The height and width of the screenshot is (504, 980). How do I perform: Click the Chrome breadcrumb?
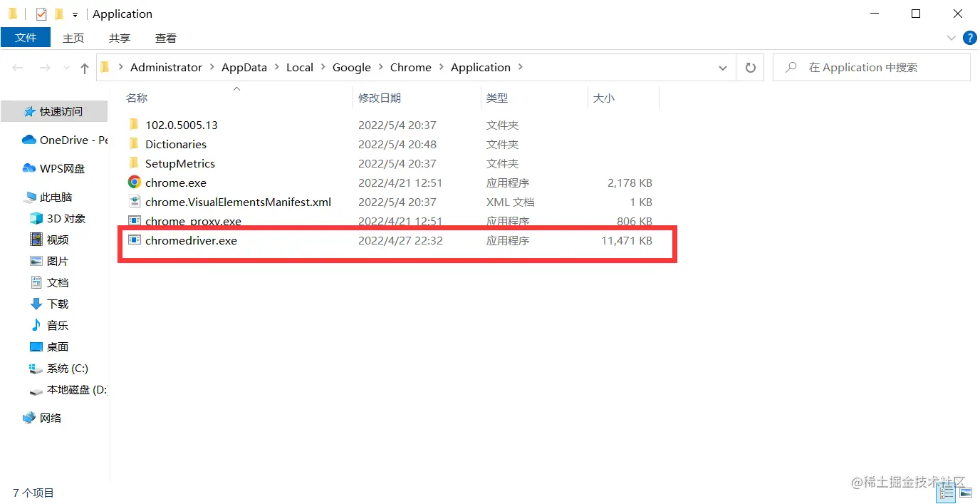click(x=411, y=67)
